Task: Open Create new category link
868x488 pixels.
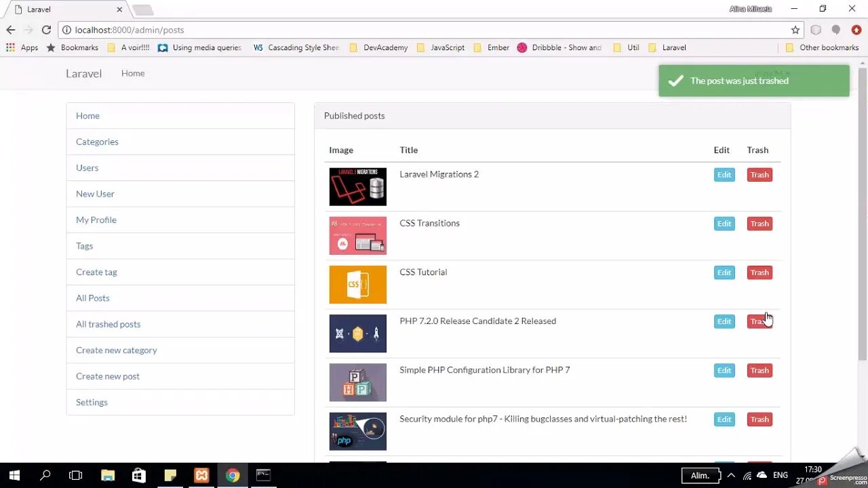Action: click(180, 350)
